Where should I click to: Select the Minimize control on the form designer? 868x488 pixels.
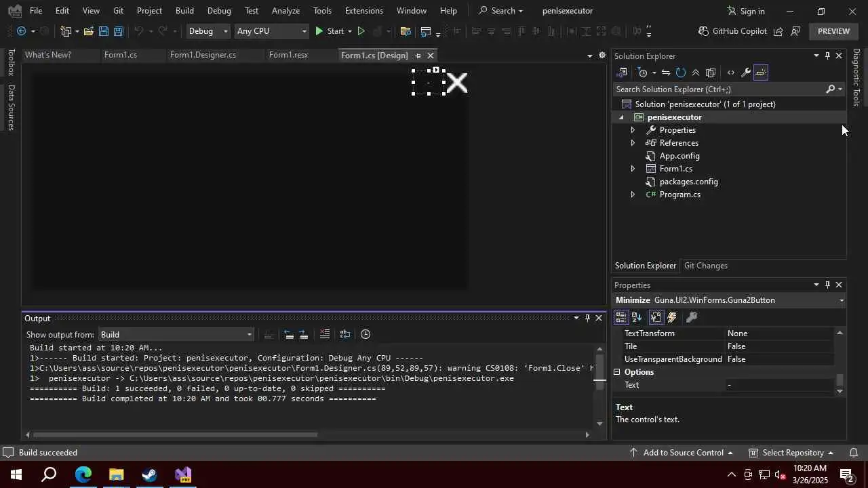pos(429,83)
